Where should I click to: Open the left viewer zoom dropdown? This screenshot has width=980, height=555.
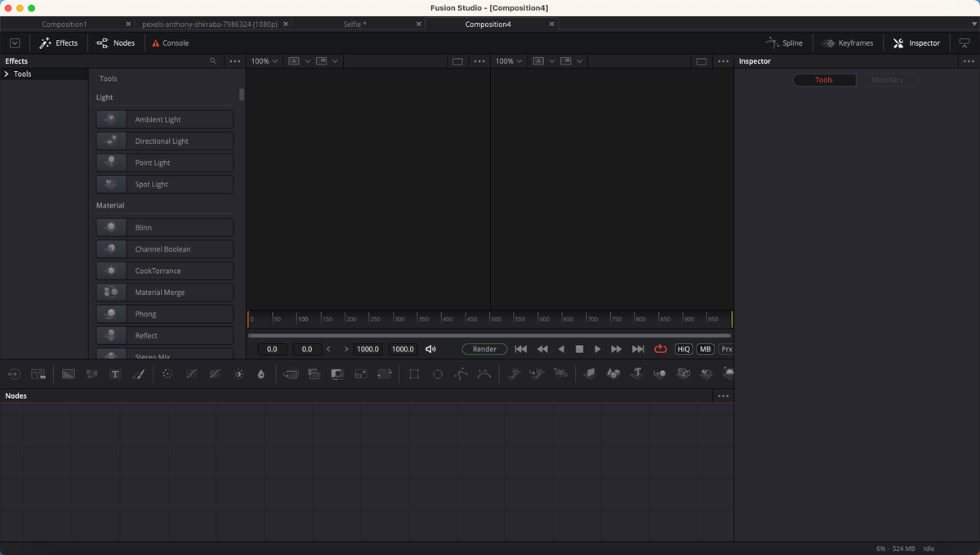click(x=263, y=60)
